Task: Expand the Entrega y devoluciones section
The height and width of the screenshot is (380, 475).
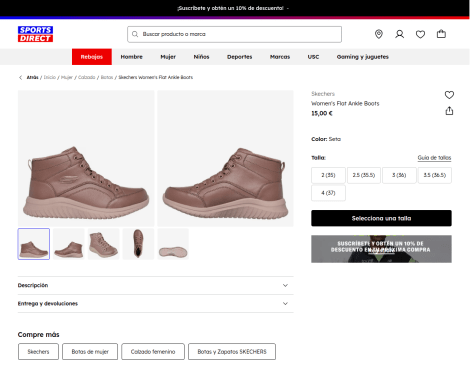Action: (156, 304)
